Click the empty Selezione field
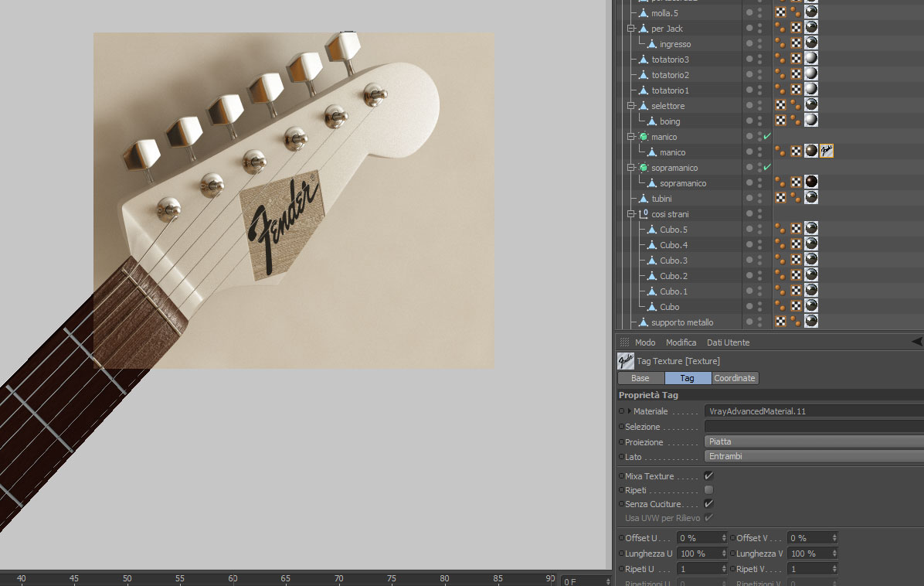 [814, 426]
